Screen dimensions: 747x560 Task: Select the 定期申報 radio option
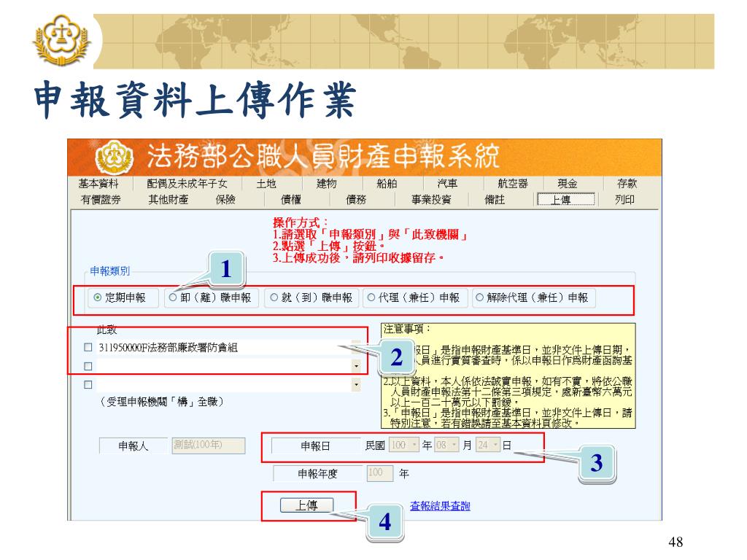coord(98,297)
